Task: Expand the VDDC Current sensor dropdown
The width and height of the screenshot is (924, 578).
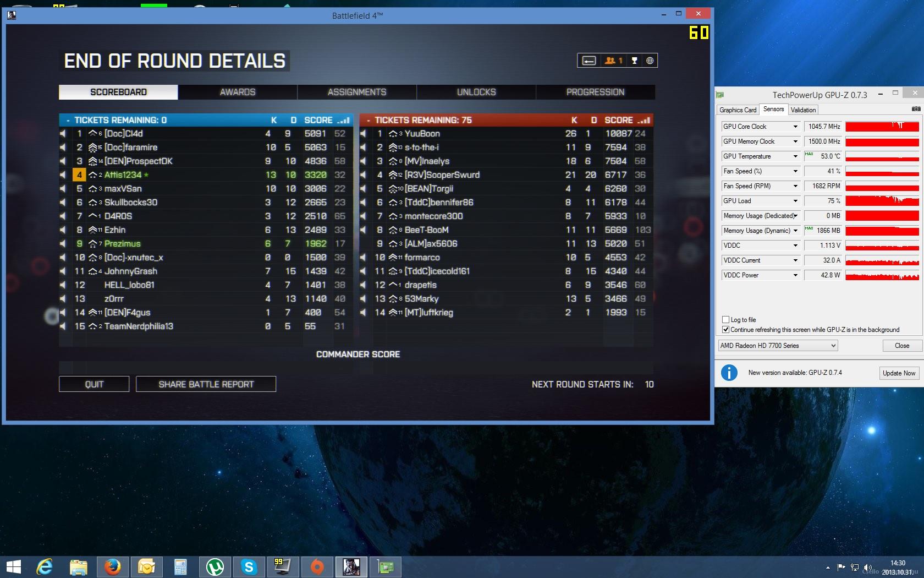Action: pyautogui.click(x=795, y=260)
